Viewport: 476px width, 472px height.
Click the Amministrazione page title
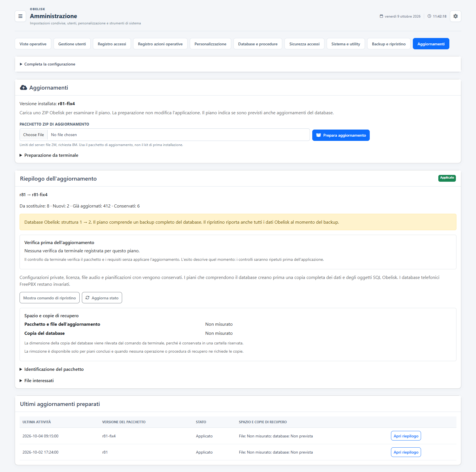coord(54,16)
